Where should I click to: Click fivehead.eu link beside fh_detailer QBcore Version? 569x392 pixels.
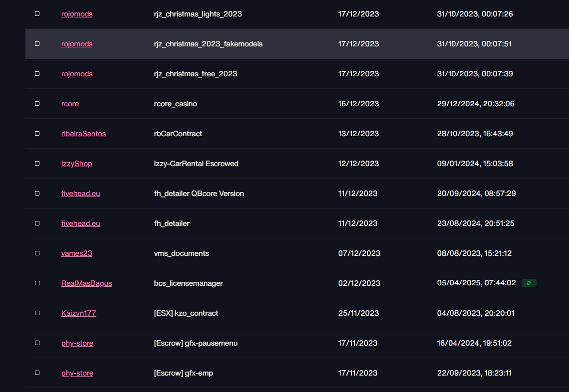(80, 194)
